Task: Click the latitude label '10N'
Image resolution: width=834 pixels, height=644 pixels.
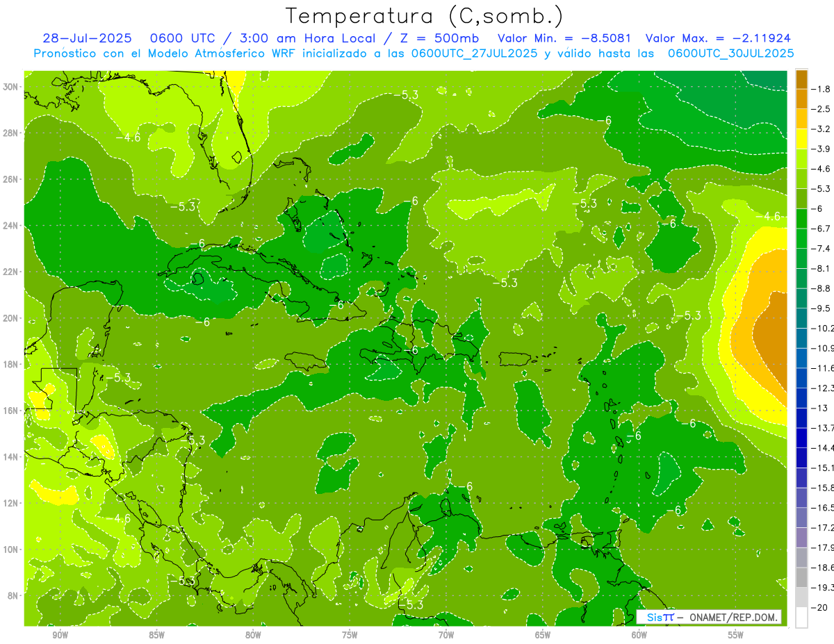Action: click(x=11, y=549)
